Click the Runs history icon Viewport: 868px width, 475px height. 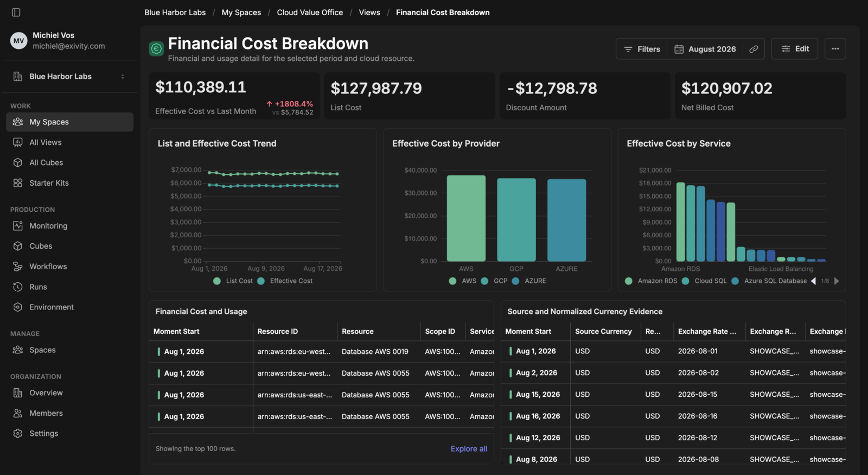point(18,287)
